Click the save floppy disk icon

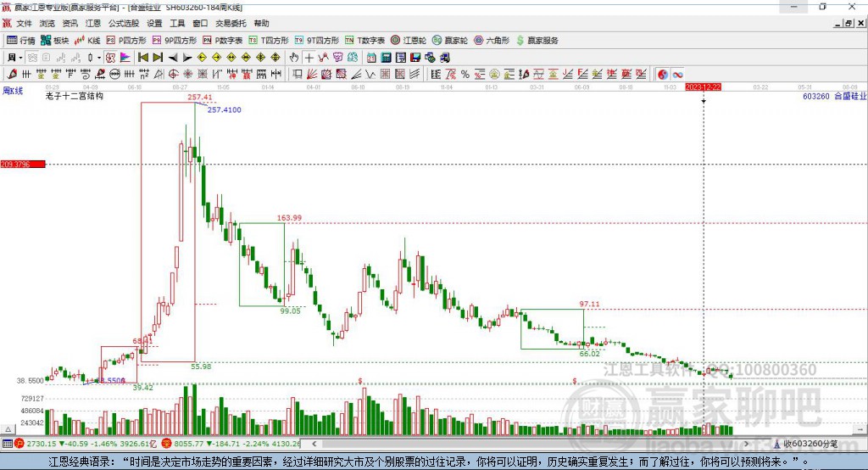tap(415, 58)
